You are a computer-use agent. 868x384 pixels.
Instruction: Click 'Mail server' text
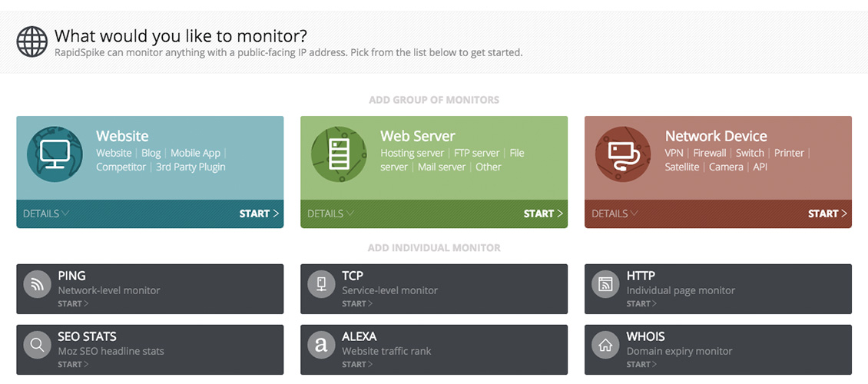click(x=442, y=167)
